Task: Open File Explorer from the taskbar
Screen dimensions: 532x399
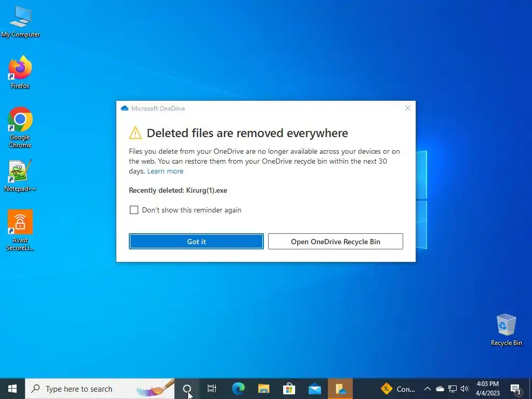Action: pyautogui.click(x=263, y=389)
